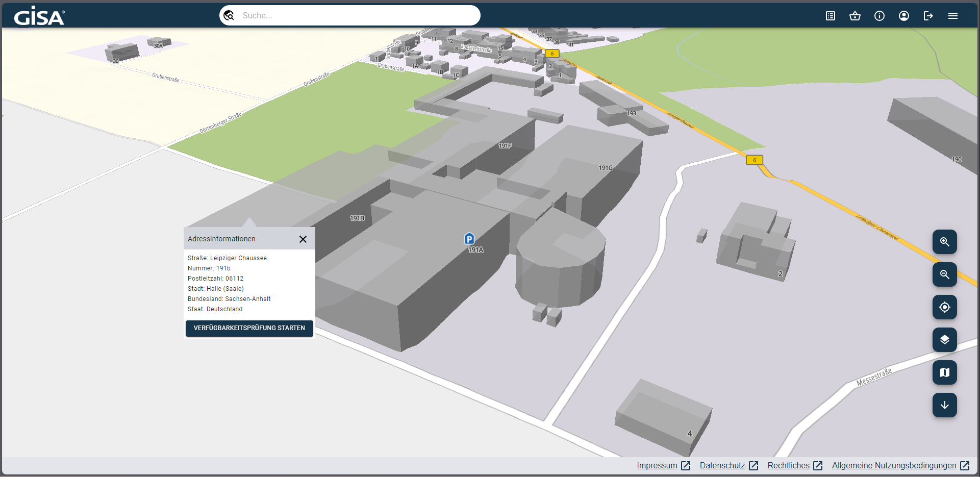Screen dimensions: 980x477
Task: Click the parking marker at building 191A
Action: (469, 238)
